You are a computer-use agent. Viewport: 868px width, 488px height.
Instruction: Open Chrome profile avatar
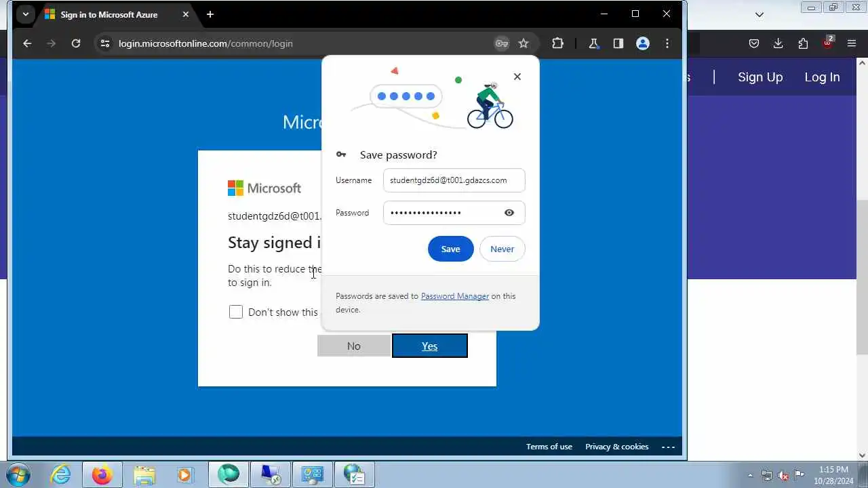pos(643,43)
